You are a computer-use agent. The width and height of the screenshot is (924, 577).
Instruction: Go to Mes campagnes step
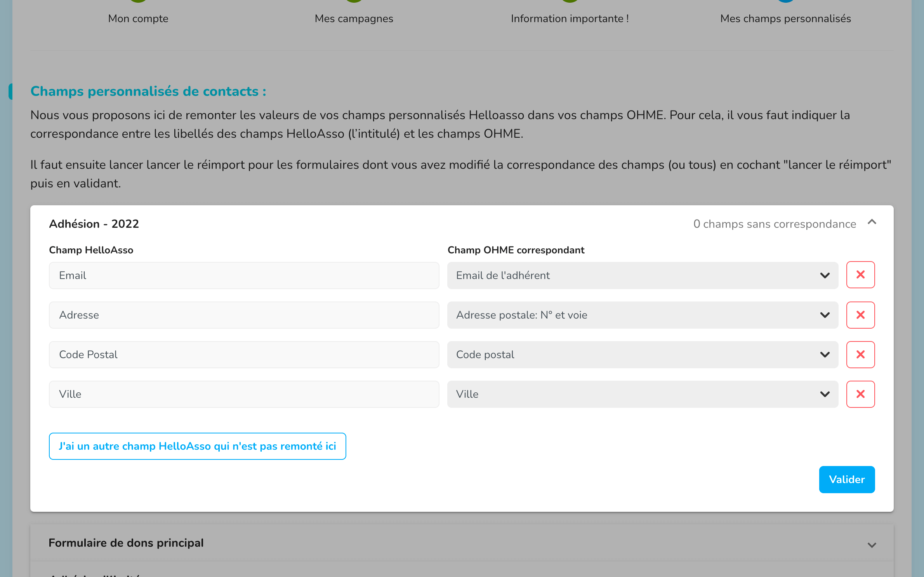[x=354, y=18]
